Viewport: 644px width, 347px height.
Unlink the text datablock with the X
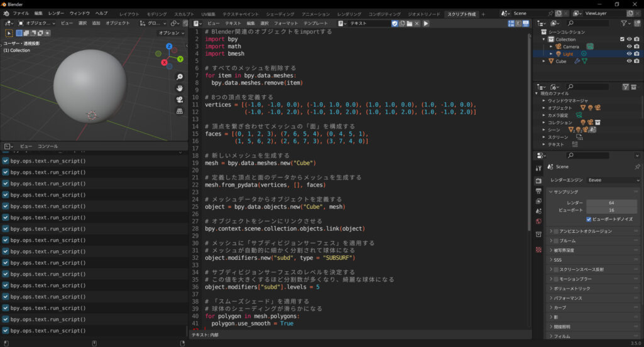[417, 23]
